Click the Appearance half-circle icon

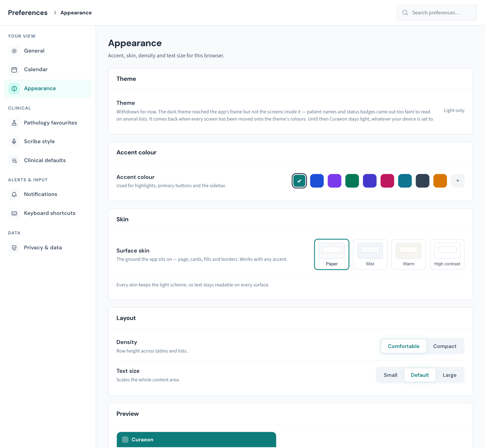tap(14, 89)
